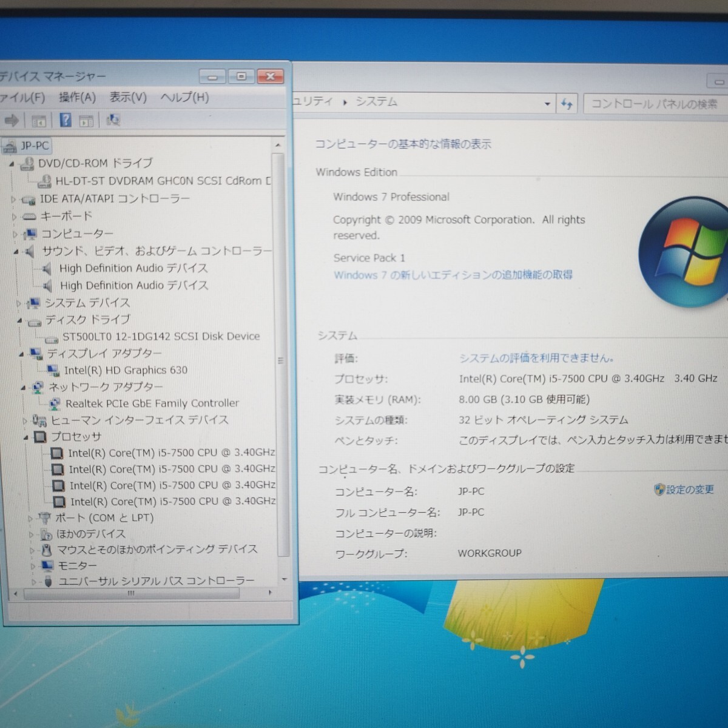Open the ファイル(F) menu
This screenshot has height=728, width=728.
click(22, 98)
